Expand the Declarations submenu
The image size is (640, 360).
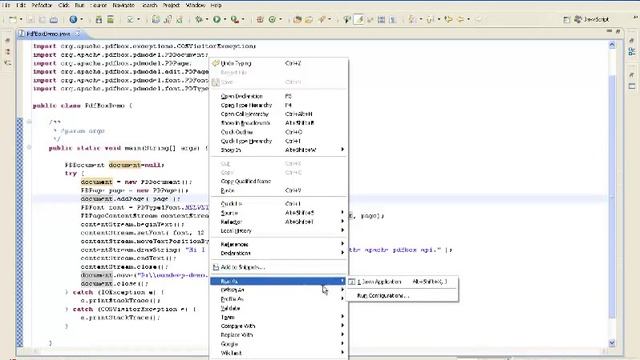click(x=279, y=253)
